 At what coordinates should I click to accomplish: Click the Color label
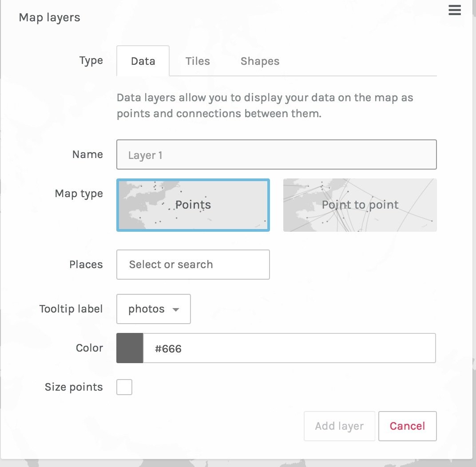coord(89,348)
